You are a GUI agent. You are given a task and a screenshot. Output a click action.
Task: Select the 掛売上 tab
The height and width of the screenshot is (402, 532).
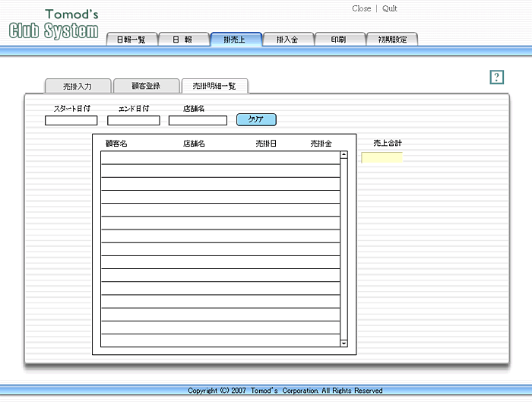pyautogui.click(x=235, y=40)
